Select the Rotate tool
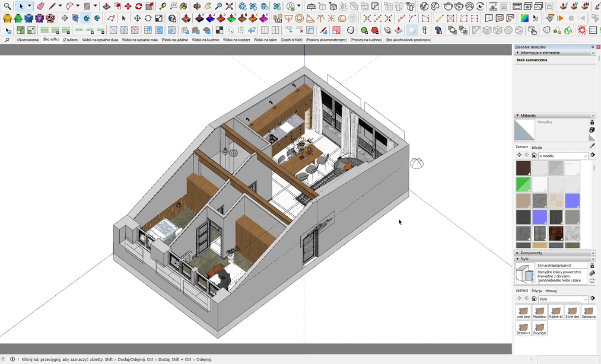This screenshot has width=601, height=364. 139,6
